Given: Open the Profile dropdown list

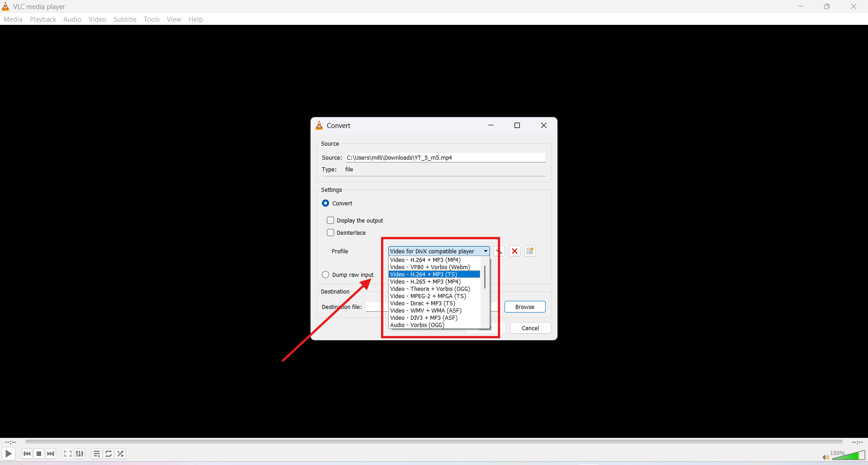Looking at the screenshot, I should coord(485,251).
